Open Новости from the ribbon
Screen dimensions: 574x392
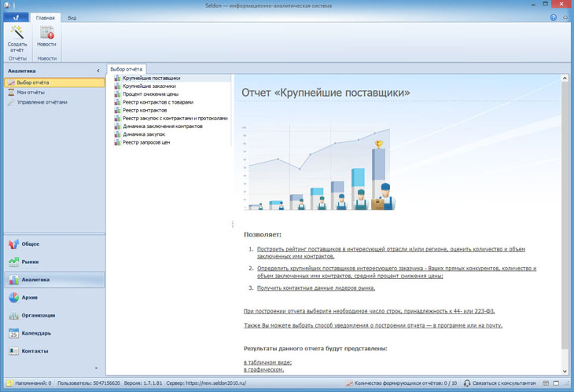(46, 39)
